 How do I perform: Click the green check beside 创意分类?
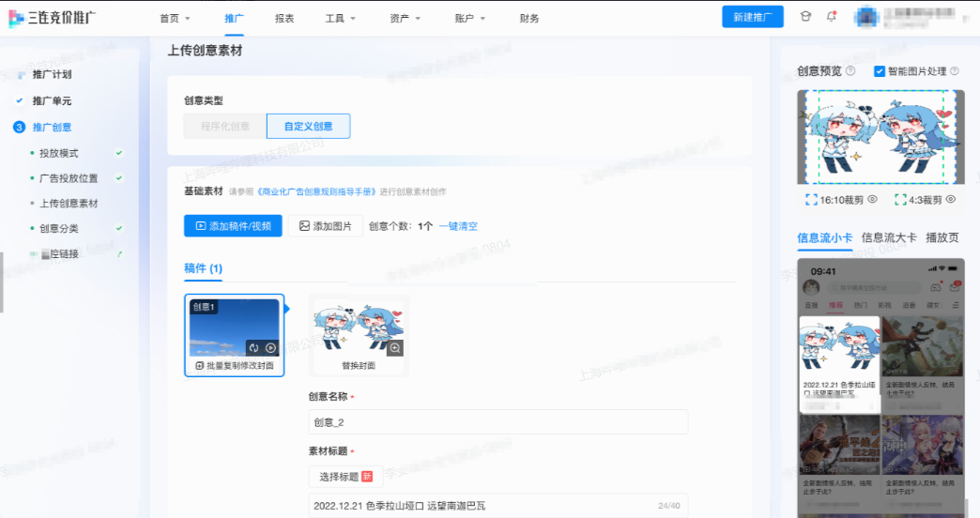[x=119, y=228]
